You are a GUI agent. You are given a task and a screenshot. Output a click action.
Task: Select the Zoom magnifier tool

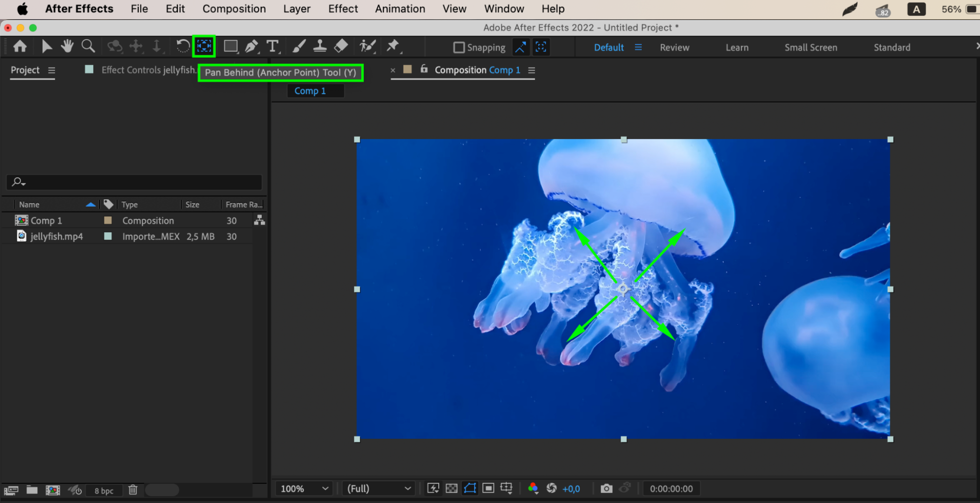pos(88,47)
